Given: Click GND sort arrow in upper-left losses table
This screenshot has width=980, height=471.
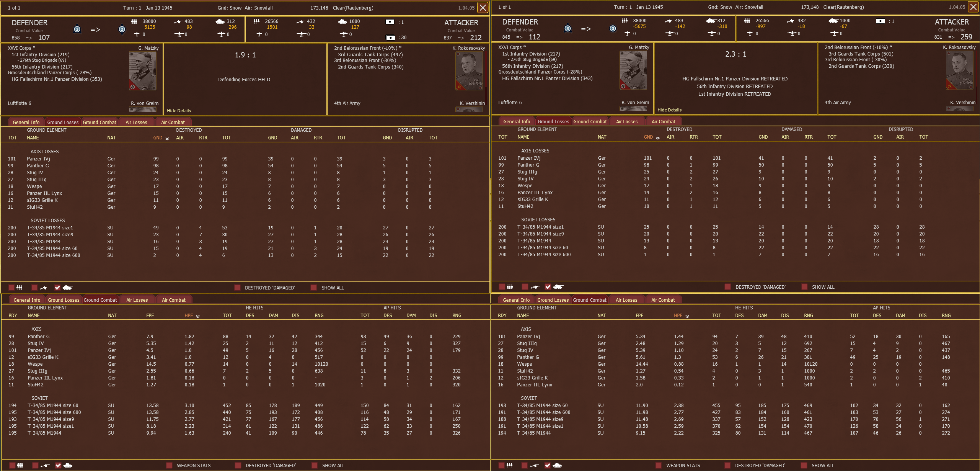Looking at the screenshot, I should [167, 139].
